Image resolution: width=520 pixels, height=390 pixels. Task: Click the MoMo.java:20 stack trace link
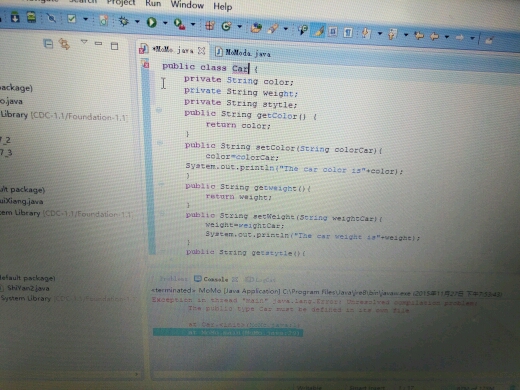pos(273,333)
